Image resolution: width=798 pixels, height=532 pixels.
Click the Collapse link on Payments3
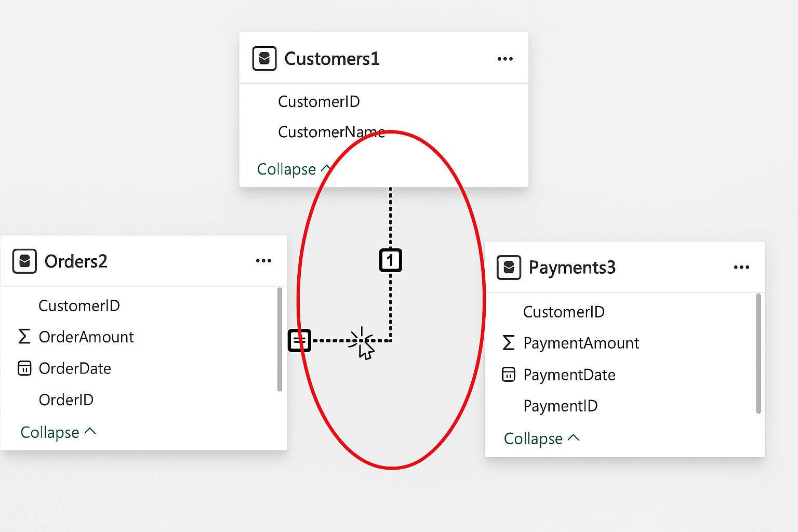pos(534,438)
